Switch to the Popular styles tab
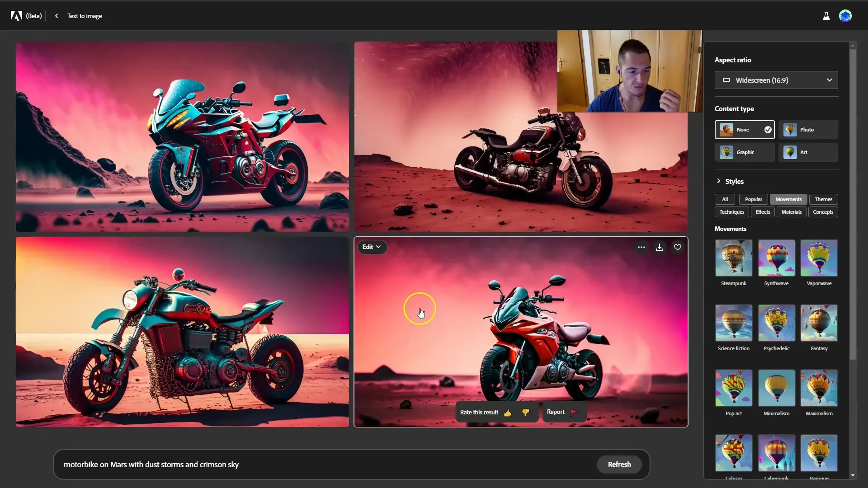The image size is (868, 488). pyautogui.click(x=753, y=199)
